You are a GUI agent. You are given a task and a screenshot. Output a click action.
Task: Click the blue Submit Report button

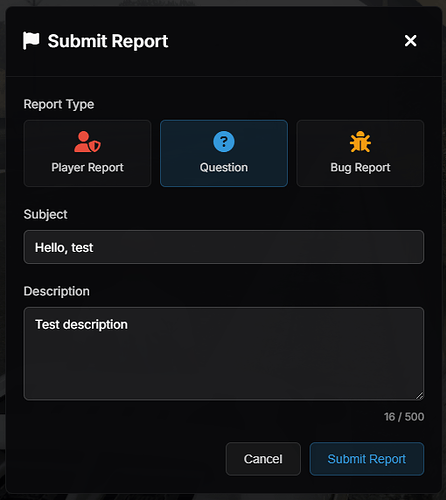coord(367,459)
